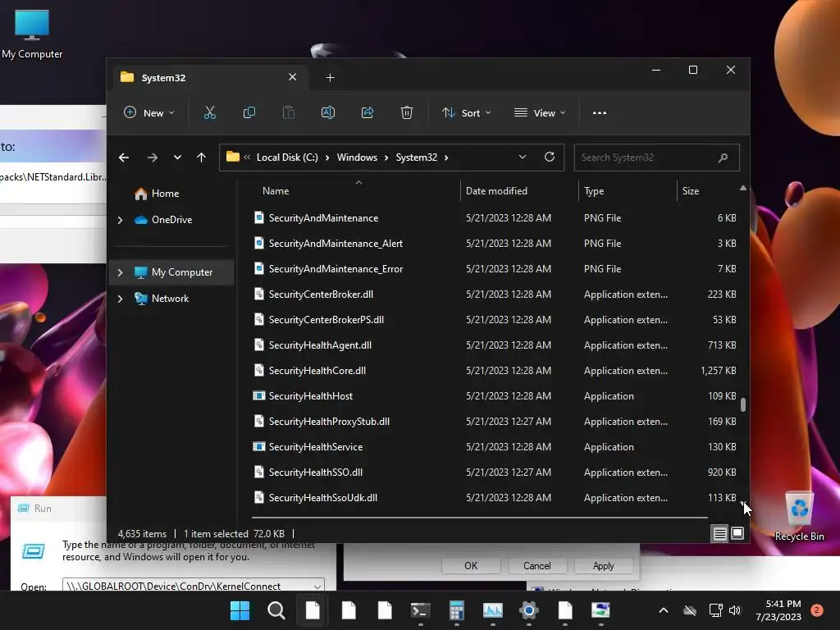Select Network in navigation pane
The width and height of the screenshot is (840, 630).
click(x=171, y=299)
